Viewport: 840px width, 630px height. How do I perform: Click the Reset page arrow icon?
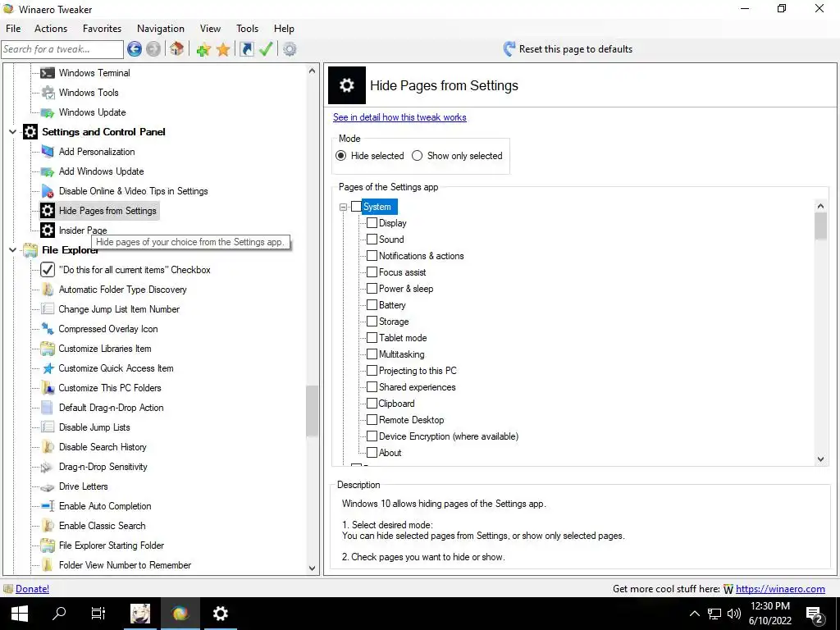click(509, 49)
